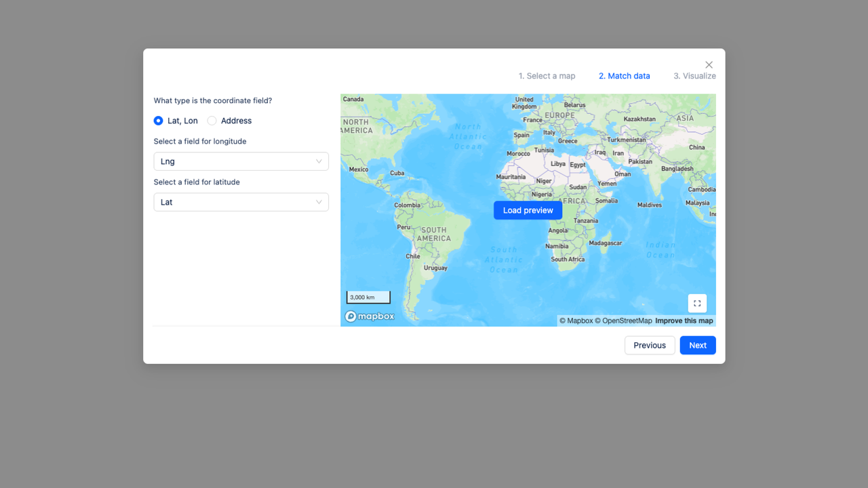Click the Mexico label on map
868x488 pixels.
359,169
